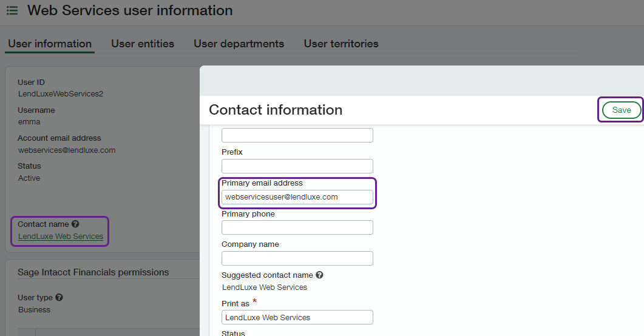Click the Primary phone field
The width and height of the screenshot is (644, 336).
coord(297,227)
